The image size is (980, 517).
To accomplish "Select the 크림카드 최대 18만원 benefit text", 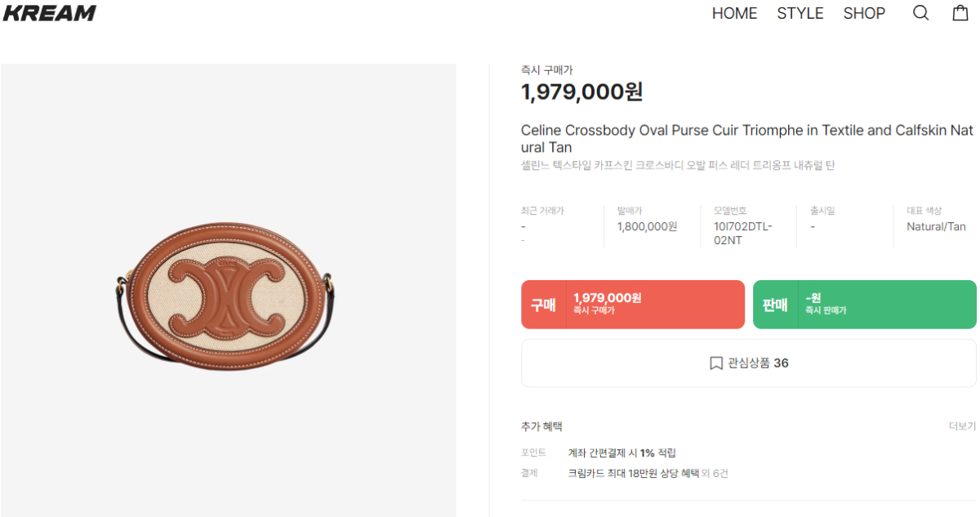I will pyautogui.click(x=633, y=473).
